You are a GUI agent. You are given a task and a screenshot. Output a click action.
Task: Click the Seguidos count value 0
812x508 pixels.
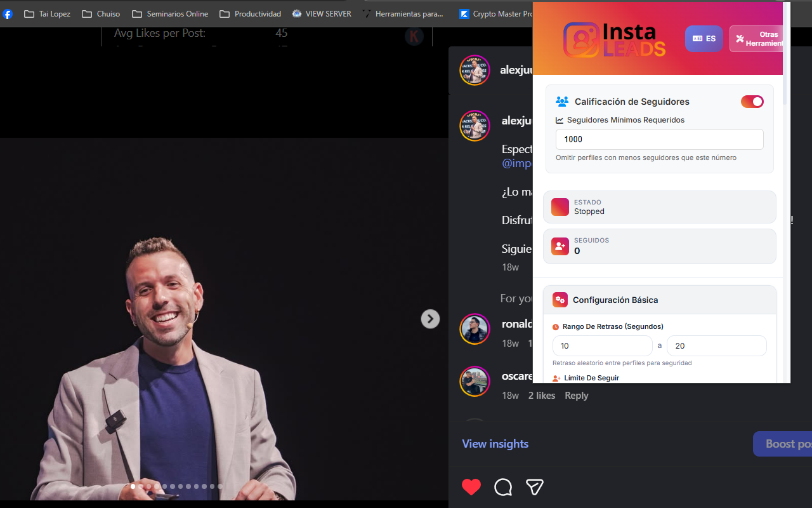point(577,251)
